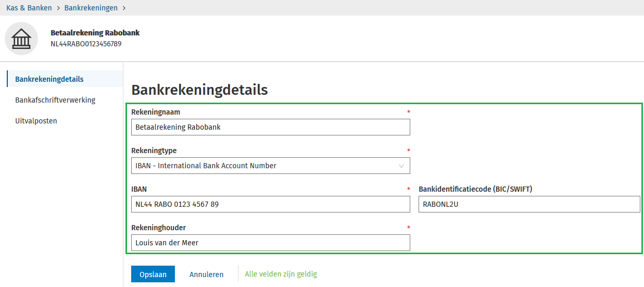Click into the IBAN number field
This screenshot has width=644, height=287.
coord(270,204)
